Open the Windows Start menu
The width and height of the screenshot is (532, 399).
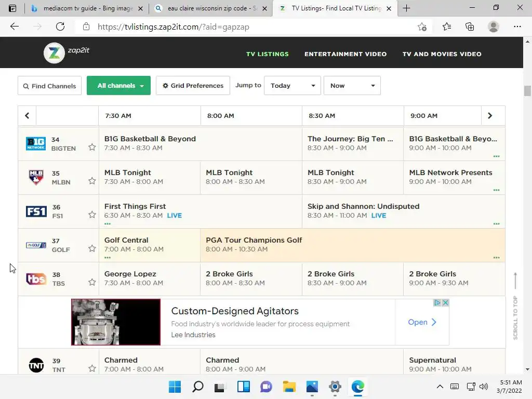(175, 387)
